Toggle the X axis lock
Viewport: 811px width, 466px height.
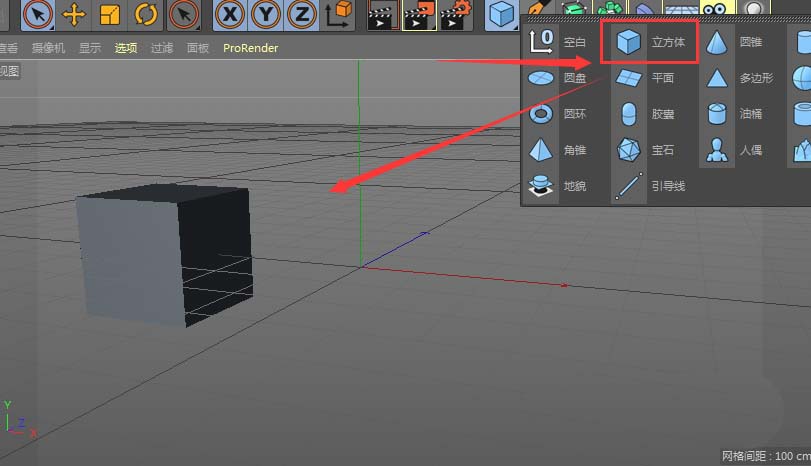tap(230, 14)
